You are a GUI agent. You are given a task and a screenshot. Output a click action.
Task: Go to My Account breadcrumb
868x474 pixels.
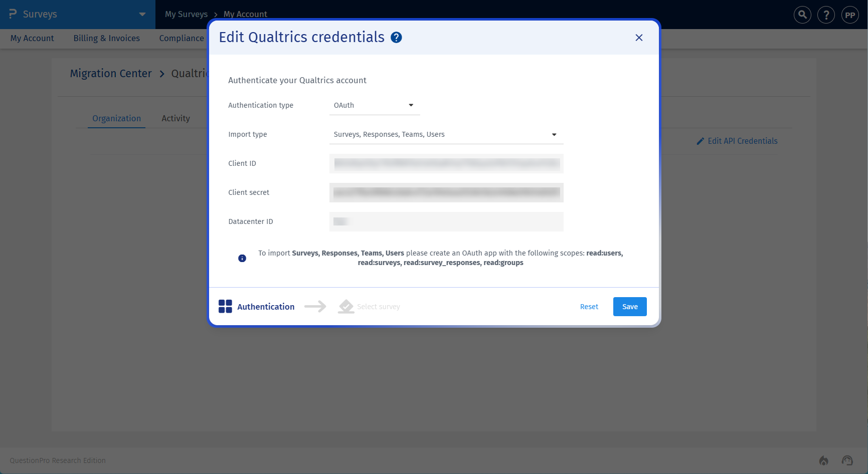tap(245, 14)
